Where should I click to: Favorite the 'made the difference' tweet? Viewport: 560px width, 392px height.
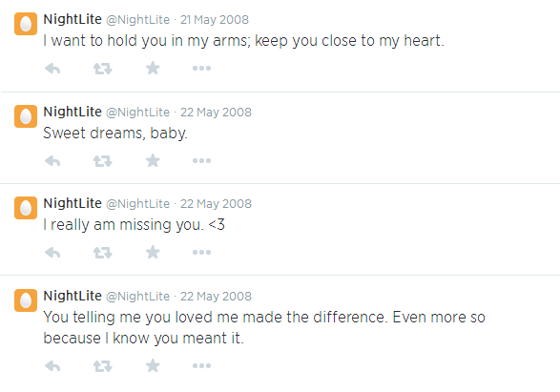pos(153,365)
